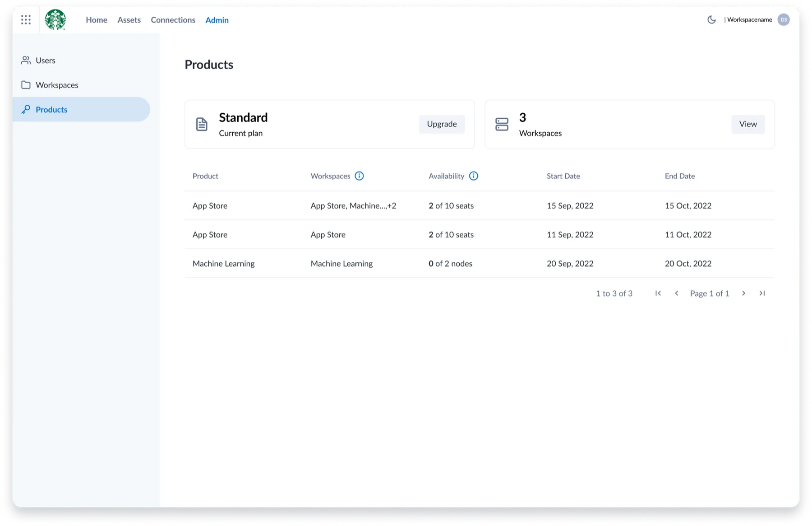Select the Machine Learning product cell

[x=223, y=264]
